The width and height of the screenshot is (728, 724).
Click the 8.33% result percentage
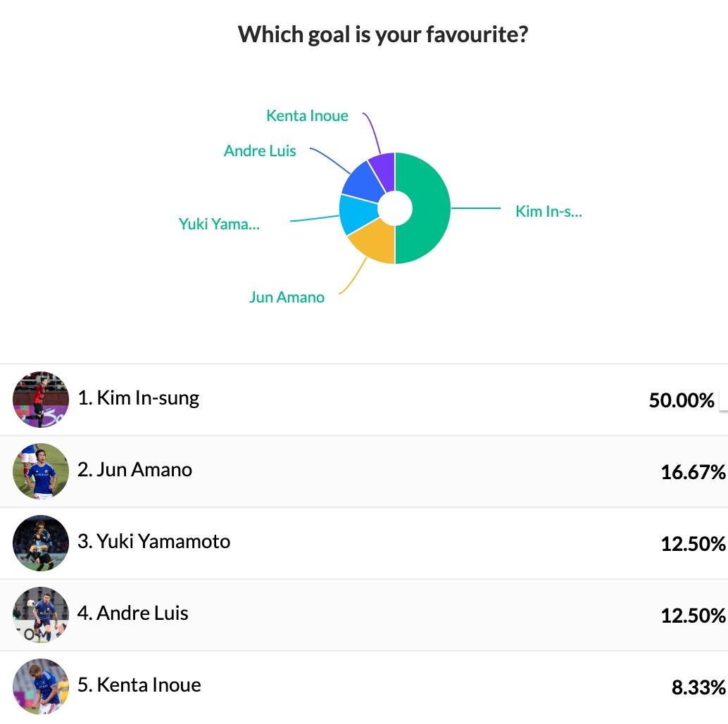tap(698, 687)
